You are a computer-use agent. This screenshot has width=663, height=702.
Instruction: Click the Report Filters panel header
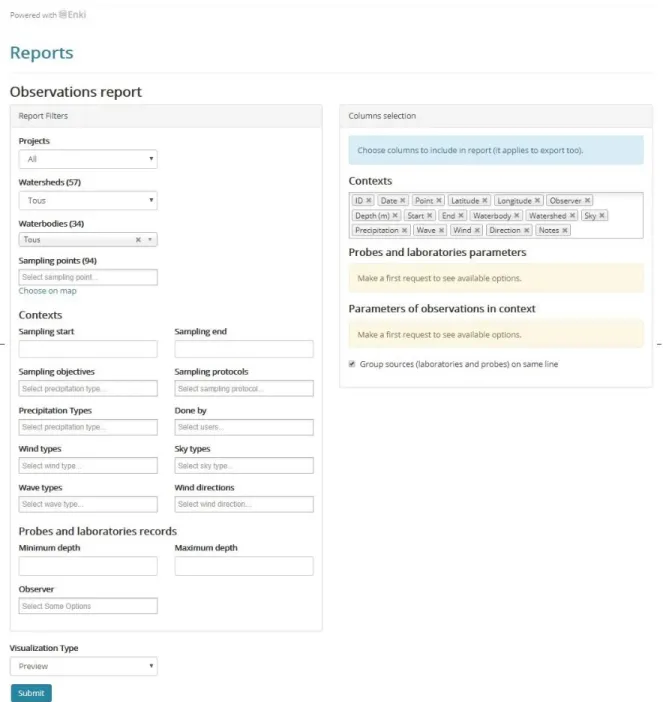tap(166, 116)
